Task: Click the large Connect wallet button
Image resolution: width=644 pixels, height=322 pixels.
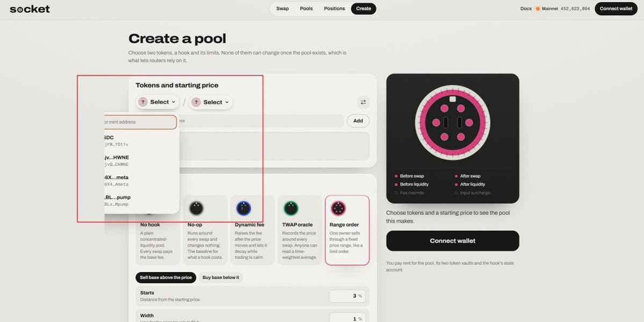Action: (453, 241)
